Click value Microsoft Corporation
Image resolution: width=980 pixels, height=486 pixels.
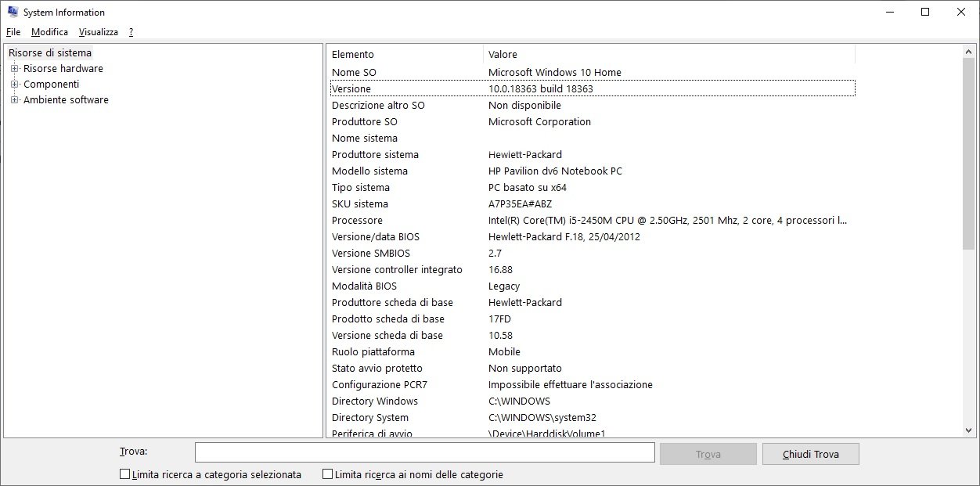(x=540, y=122)
